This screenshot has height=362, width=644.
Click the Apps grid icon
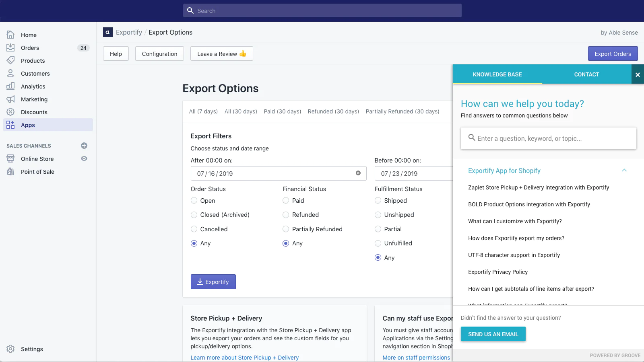point(11,125)
